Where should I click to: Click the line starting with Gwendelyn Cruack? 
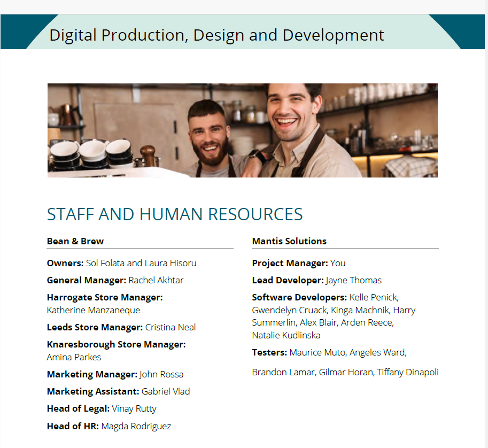click(334, 311)
